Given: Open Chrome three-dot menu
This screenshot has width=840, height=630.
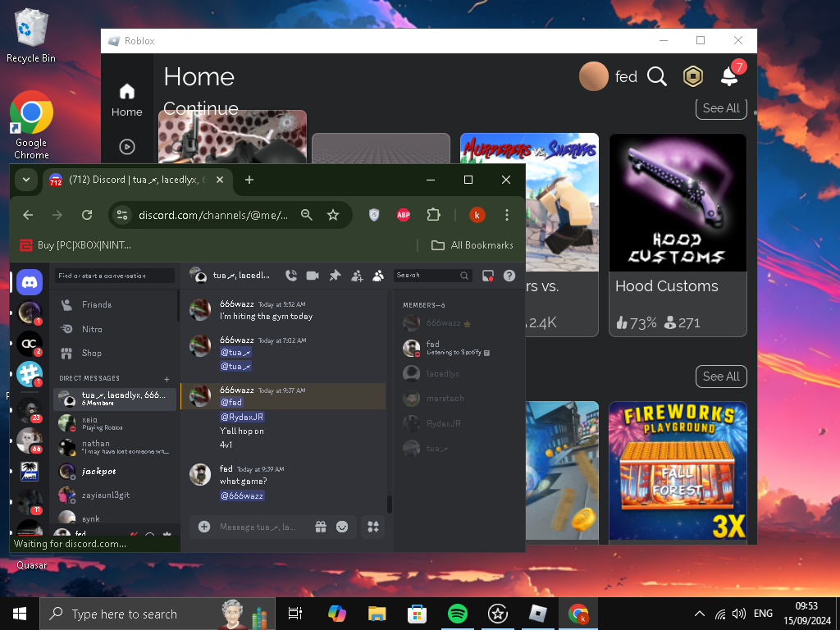Looking at the screenshot, I should tap(507, 215).
